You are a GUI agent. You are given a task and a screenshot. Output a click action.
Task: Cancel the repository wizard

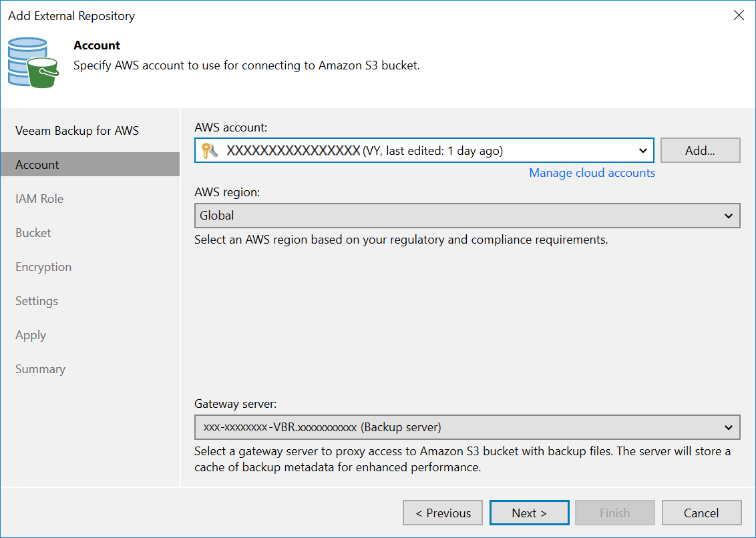coord(701,513)
